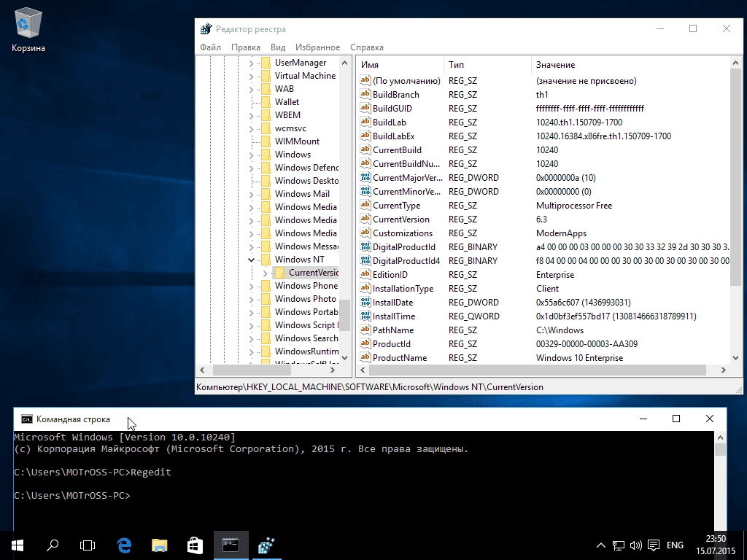Show hidden tray icons chevron
The width and height of the screenshot is (747, 560).
pyautogui.click(x=601, y=545)
